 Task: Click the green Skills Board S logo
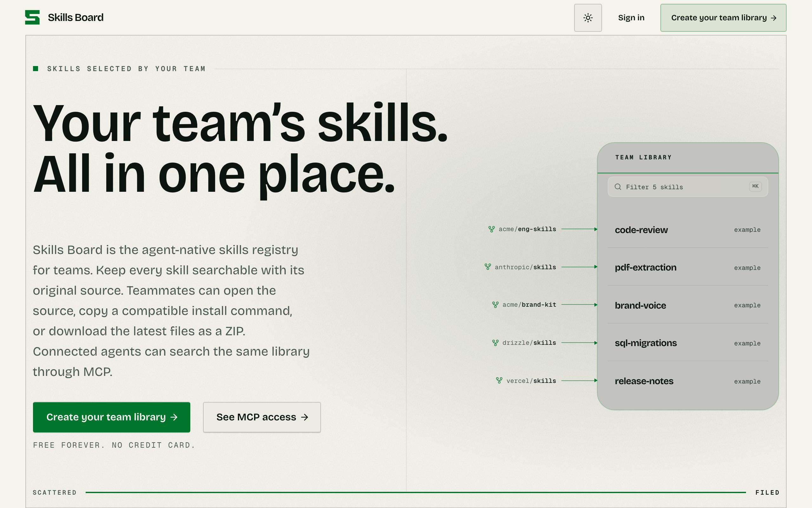32,17
